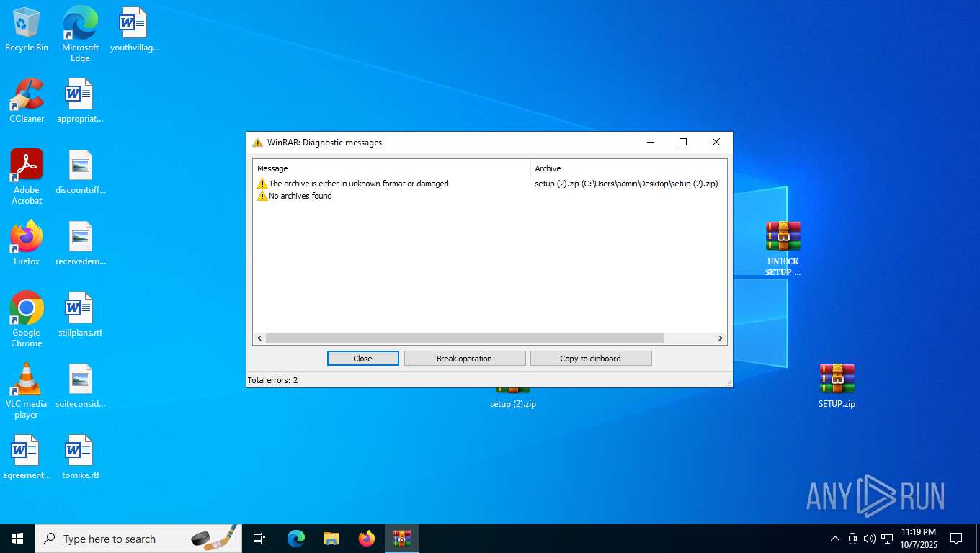Open the appropriat... Word document
Screen dimensions: 980x553
(80, 101)
